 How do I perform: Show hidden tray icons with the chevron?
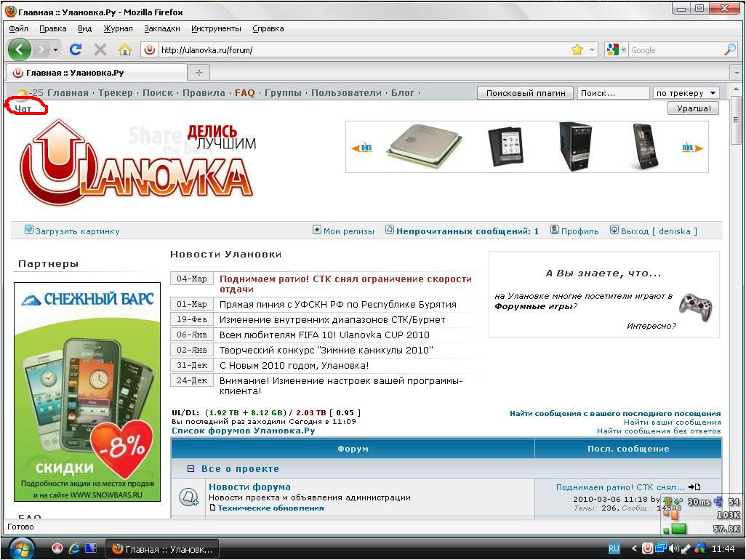point(634,548)
